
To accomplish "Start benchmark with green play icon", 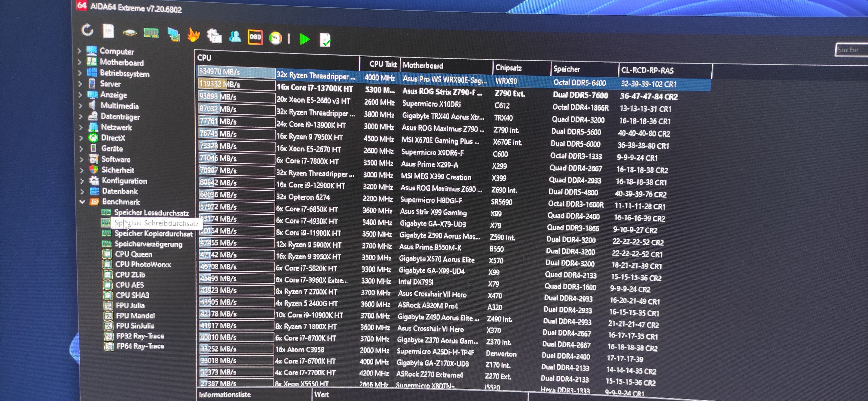I will click(305, 39).
